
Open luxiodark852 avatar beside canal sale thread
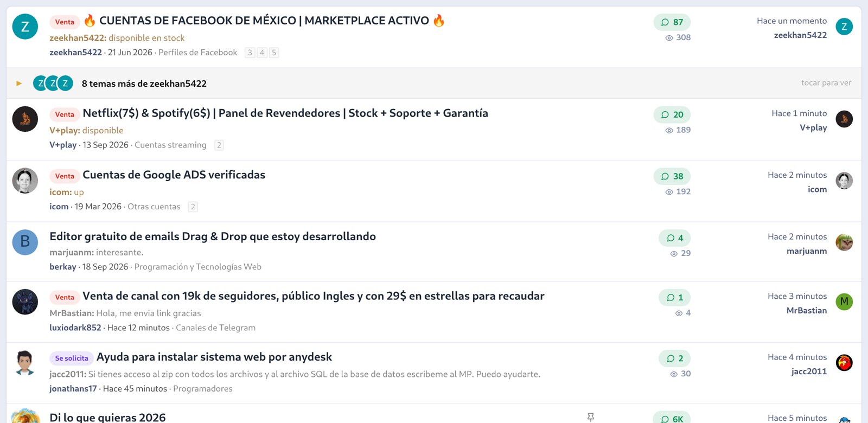25,302
